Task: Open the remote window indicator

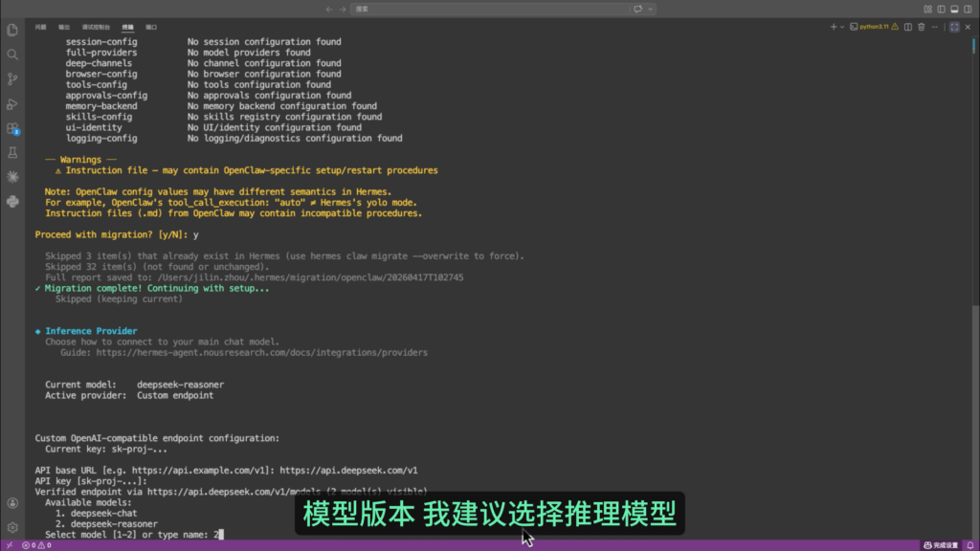Action: pos(10,545)
